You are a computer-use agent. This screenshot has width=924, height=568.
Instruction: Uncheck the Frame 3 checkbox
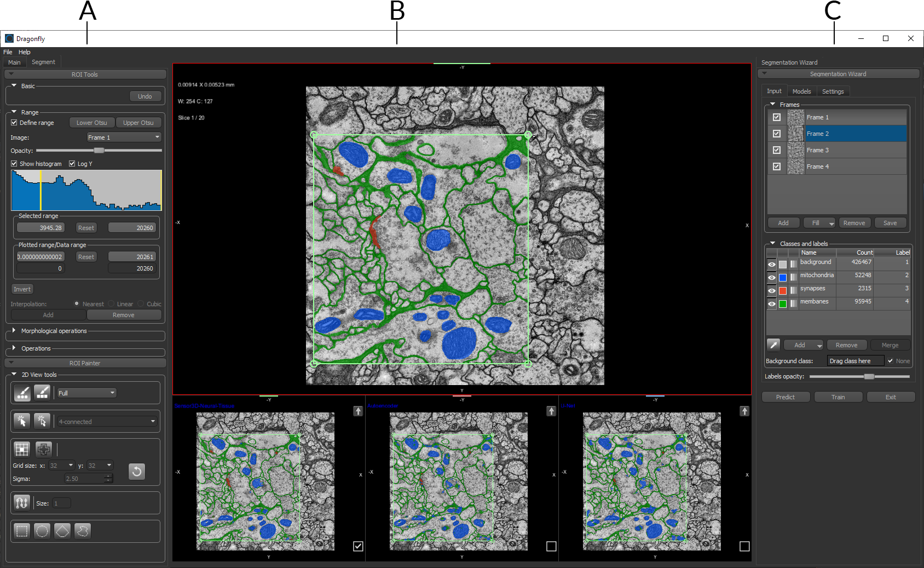click(x=776, y=150)
